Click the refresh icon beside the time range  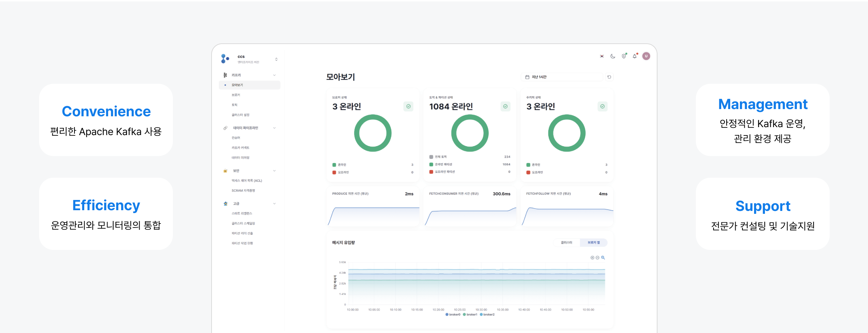tap(609, 77)
